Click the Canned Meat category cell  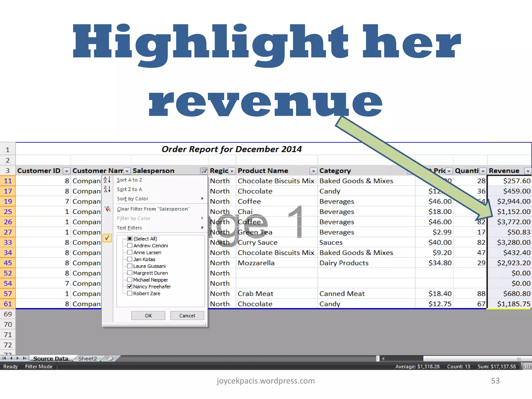(366, 294)
